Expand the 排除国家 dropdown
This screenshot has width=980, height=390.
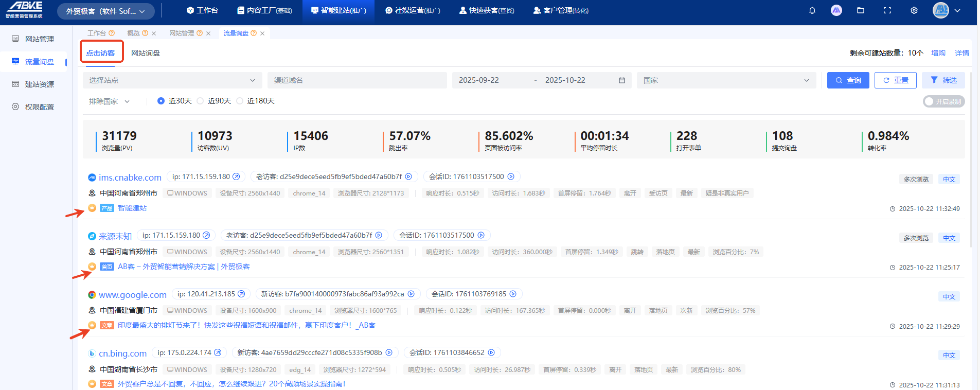tap(109, 101)
